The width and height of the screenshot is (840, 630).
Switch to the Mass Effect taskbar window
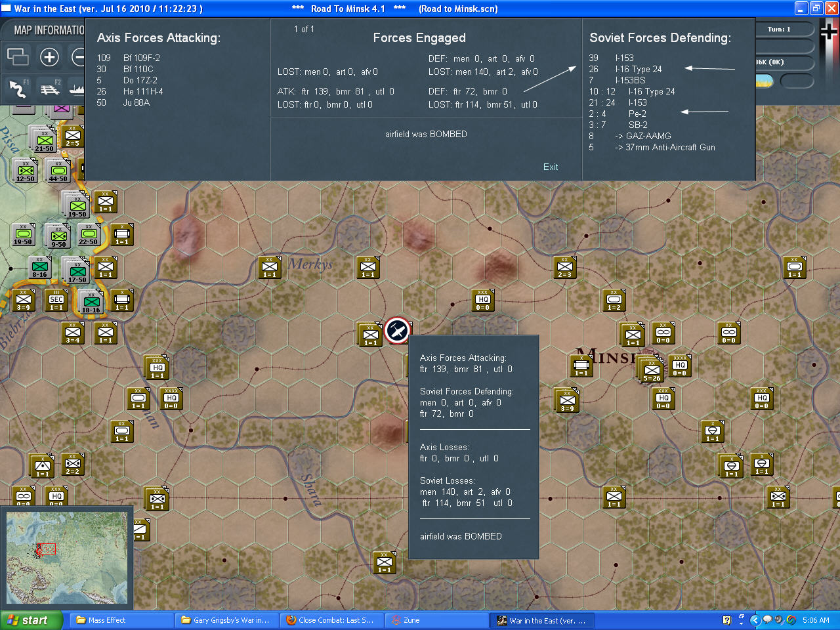pyautogui.click(x=121, y=620)
